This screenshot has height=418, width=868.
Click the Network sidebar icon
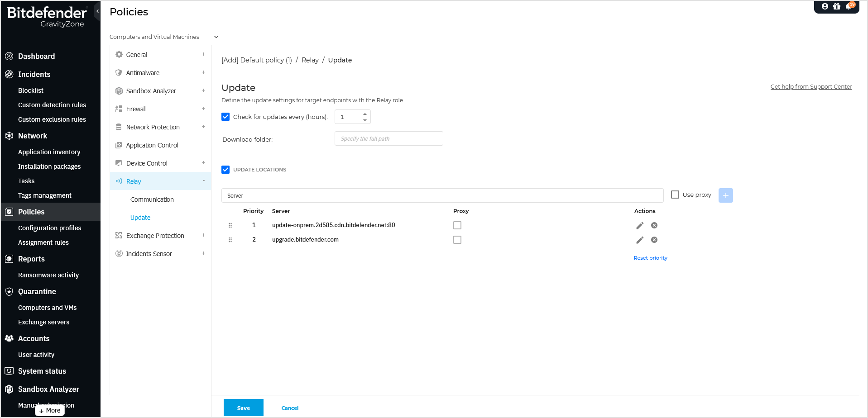click(9, 136)
